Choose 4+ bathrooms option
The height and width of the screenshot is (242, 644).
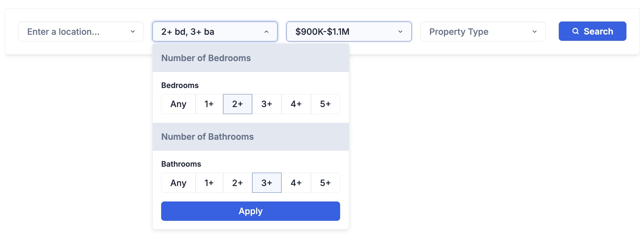point(296,183)
